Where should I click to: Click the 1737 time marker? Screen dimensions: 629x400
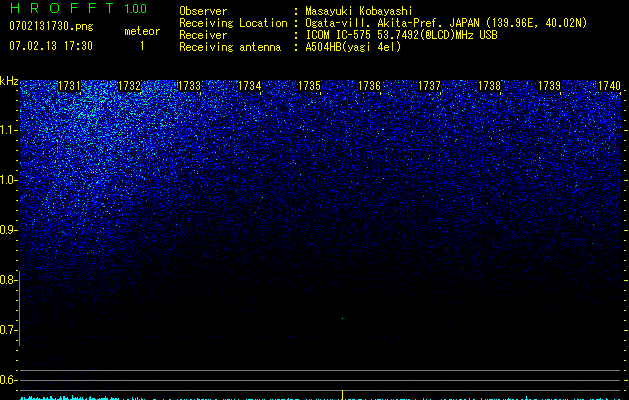coord(429,86)
